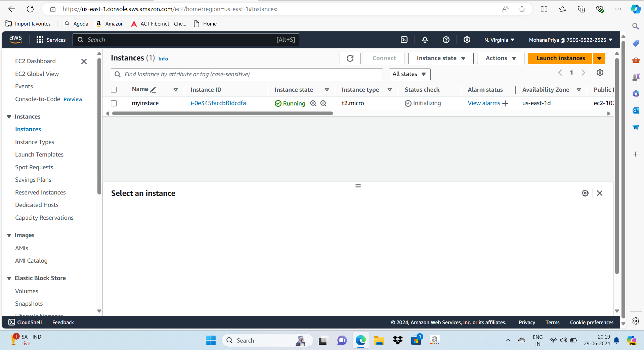
Task: Open Edge sidebar search
Action: 636,26
